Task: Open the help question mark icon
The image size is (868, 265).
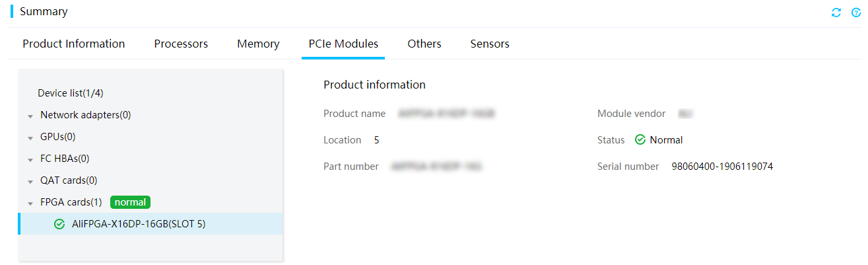Action: tap(856, 13)
